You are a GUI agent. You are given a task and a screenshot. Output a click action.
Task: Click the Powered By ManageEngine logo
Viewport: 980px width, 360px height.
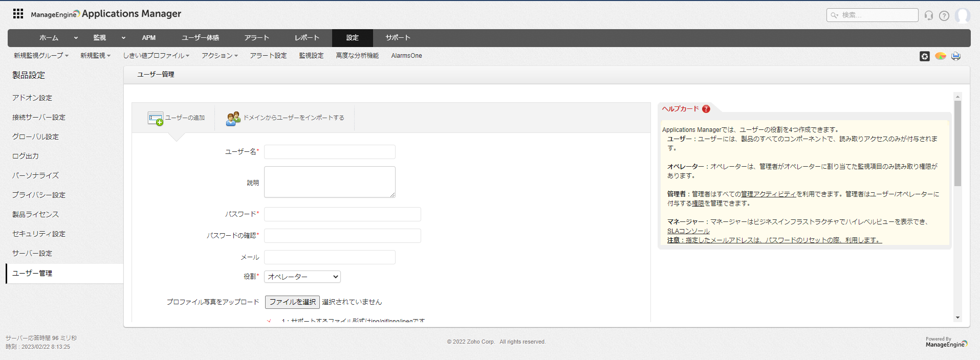click(x=946, y=342)
